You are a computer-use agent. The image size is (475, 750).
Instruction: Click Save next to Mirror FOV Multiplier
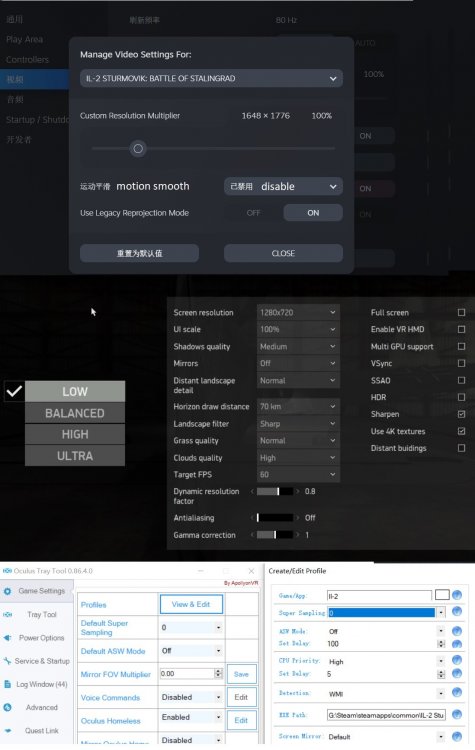coord(241,674)
